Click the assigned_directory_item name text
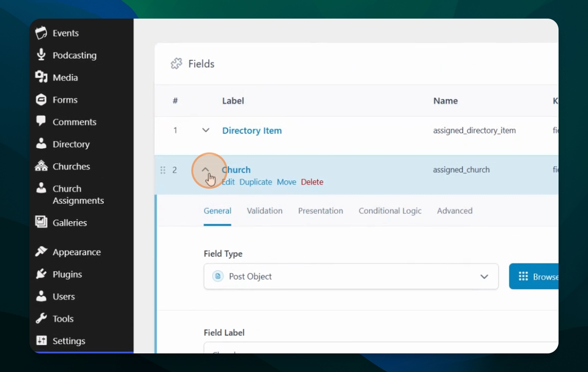This screenshot has width=588, height=372. click(474, 131)
